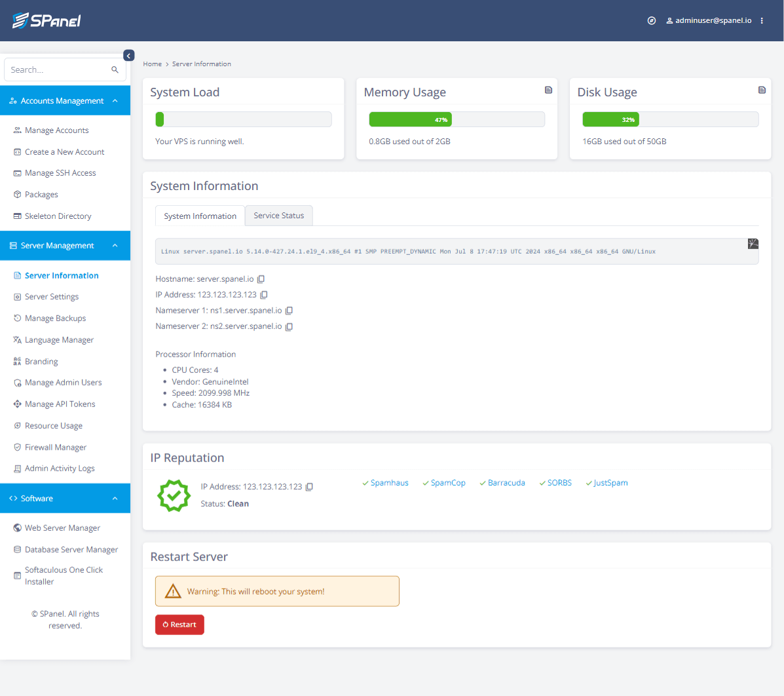Viewport: 784px width, 696px height.
Task: Switch to the Service Status tab
Action: pos(278,215)
